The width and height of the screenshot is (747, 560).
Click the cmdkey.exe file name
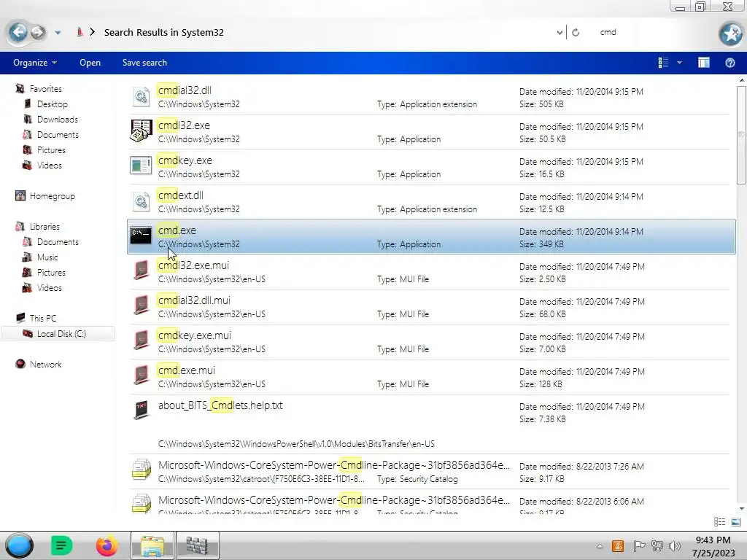[x=185, y=160]
